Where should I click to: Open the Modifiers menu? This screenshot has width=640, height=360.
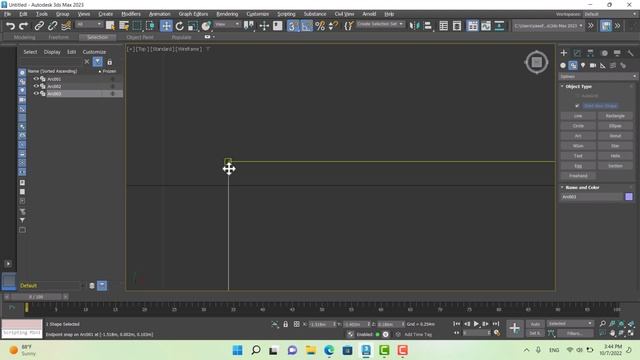coord(131,14)
